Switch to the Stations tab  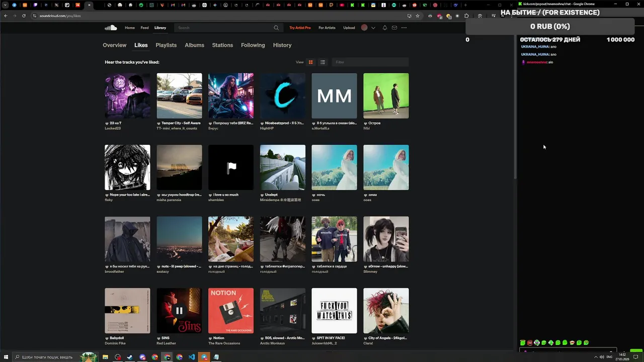(x=222, y=45)
